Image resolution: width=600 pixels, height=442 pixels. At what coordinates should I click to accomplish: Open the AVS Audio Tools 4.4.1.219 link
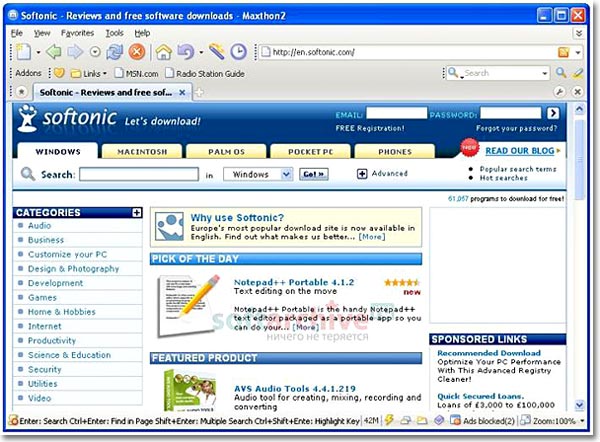(x=295, y=388)
